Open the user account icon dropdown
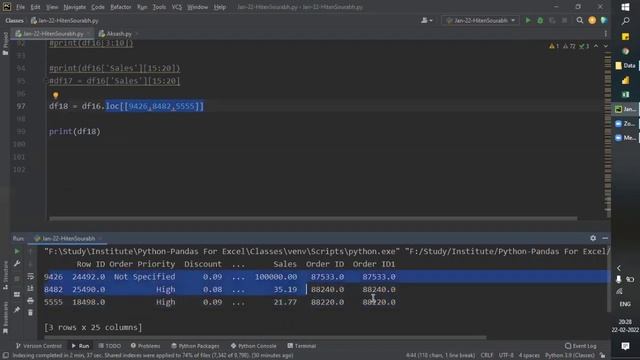 click(427, 20)
